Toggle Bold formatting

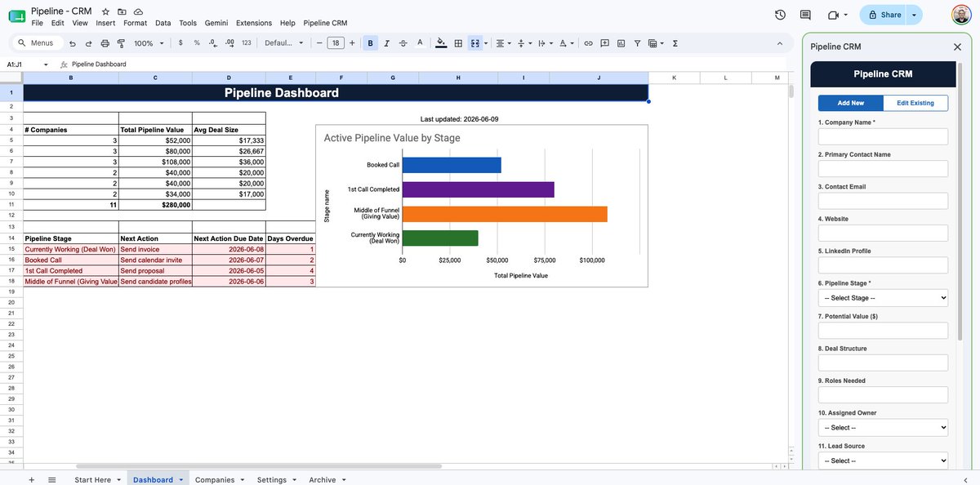371,42
